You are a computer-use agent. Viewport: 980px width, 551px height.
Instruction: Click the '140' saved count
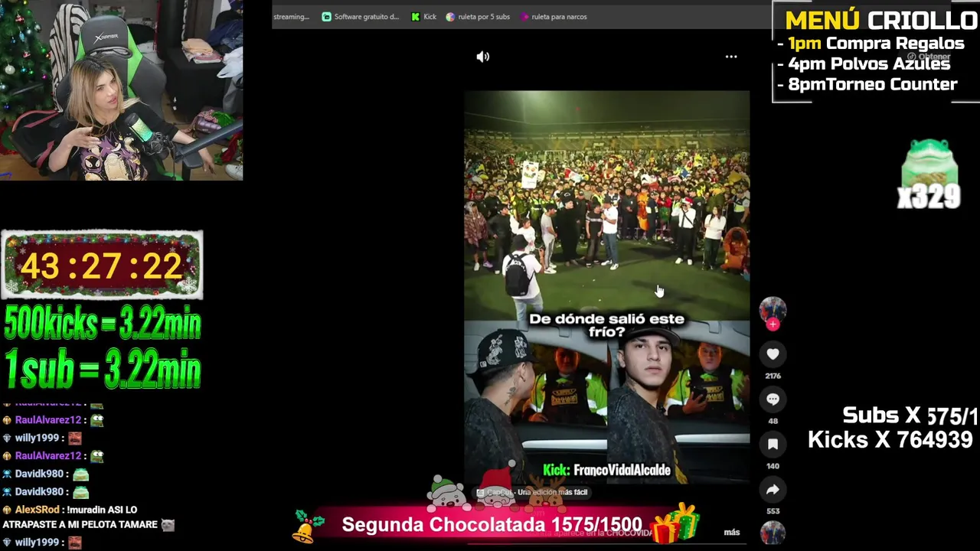[x=773, y=466]
